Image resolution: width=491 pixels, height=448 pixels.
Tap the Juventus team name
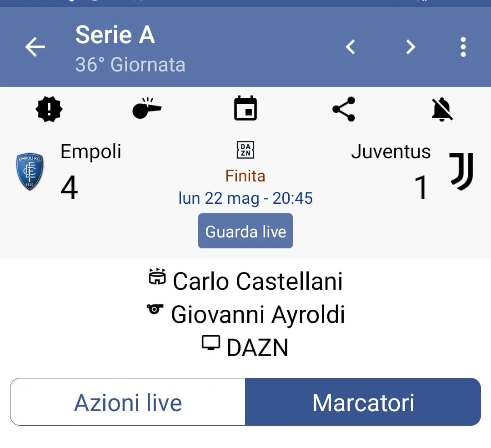391,151
